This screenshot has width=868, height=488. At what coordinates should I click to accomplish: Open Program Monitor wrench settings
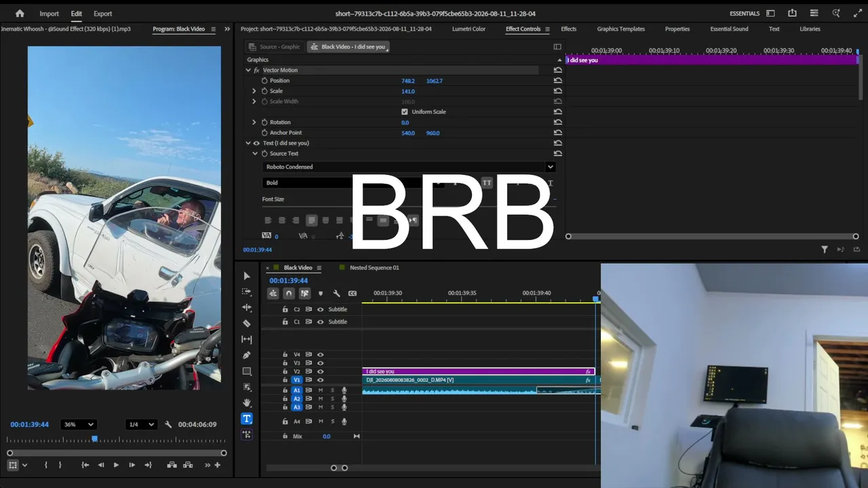point(168,425)
